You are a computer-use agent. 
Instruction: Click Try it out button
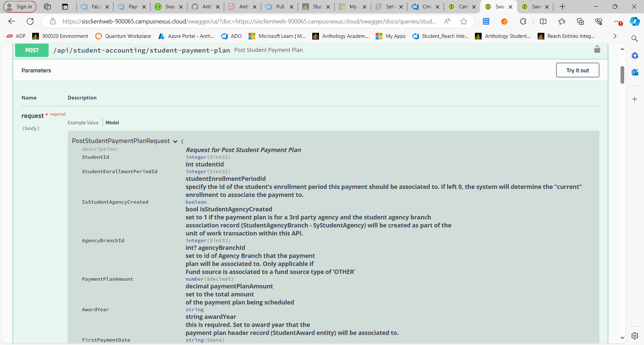578,70
